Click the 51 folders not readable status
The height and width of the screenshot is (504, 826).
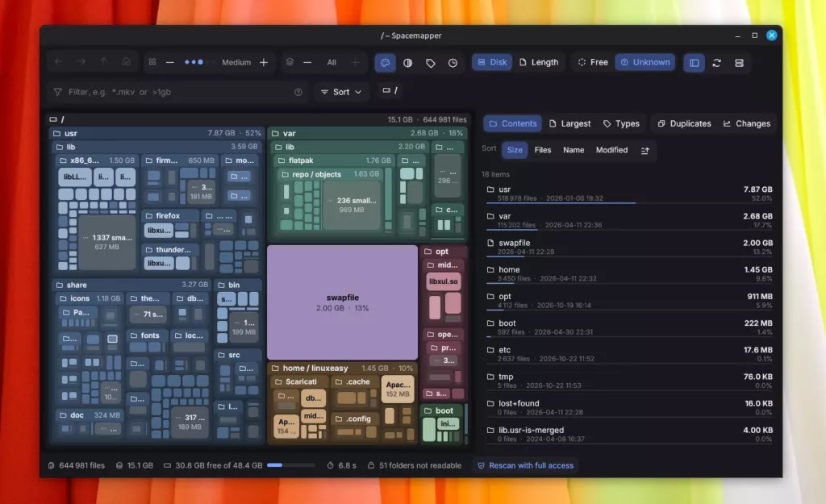pyautogui.click(x=414, y=465)
